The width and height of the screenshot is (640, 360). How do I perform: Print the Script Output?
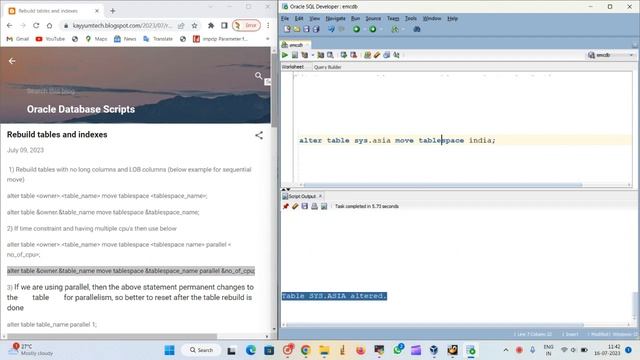click(314, 207)
